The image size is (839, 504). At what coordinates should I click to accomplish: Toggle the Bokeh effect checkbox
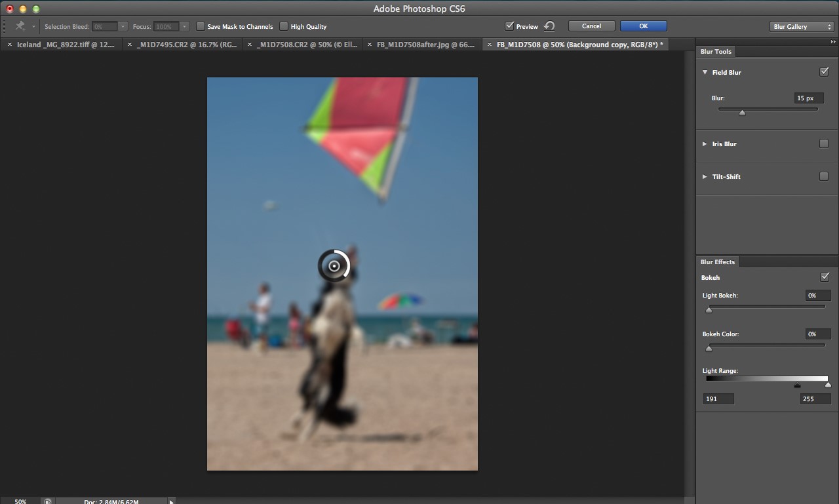tap(825, 277)
